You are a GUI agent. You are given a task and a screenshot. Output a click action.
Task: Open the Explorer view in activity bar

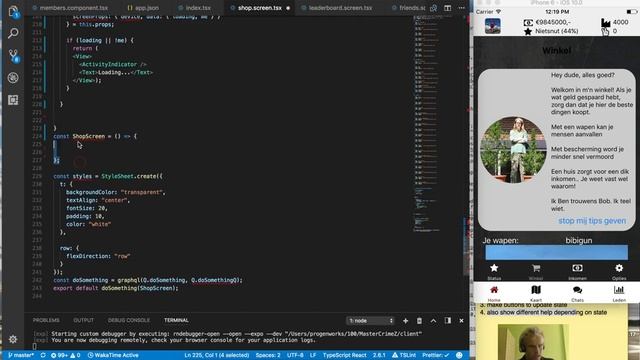click(x=13, y=12)
